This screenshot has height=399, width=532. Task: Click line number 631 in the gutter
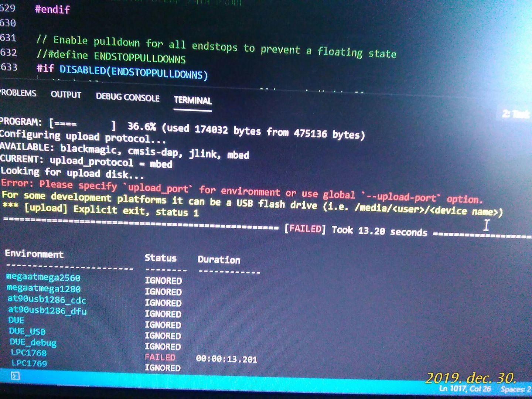tap(8, 38)
